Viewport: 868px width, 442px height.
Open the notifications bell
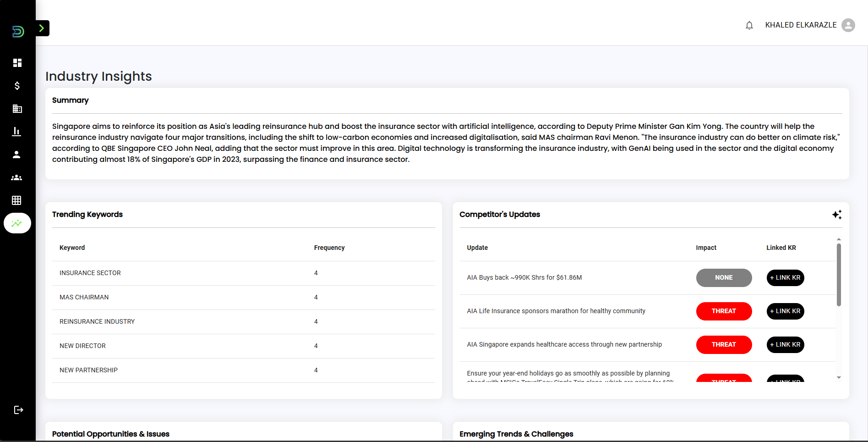click(x=749, y=25)
